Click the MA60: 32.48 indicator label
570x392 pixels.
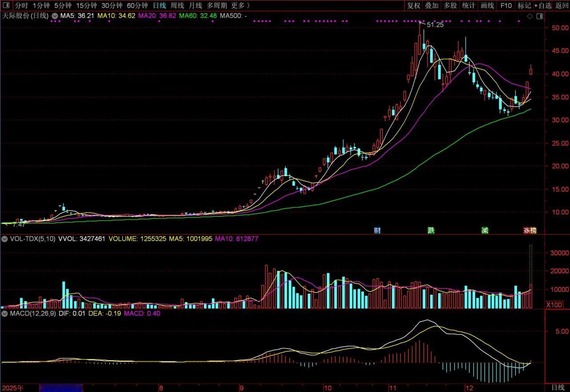198,16
